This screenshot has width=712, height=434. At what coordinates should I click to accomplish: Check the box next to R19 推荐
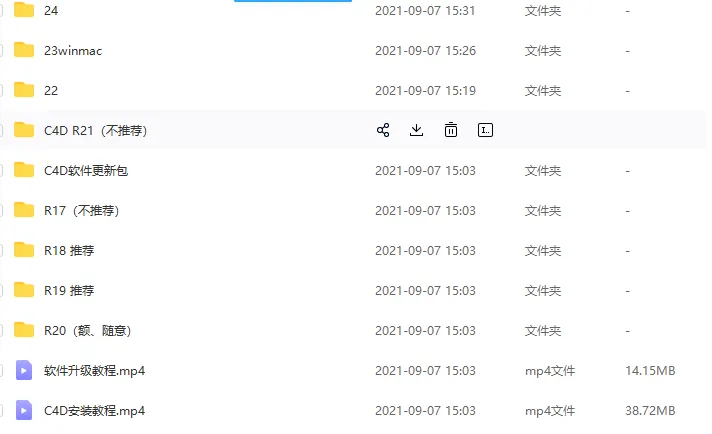click(1, 290)
